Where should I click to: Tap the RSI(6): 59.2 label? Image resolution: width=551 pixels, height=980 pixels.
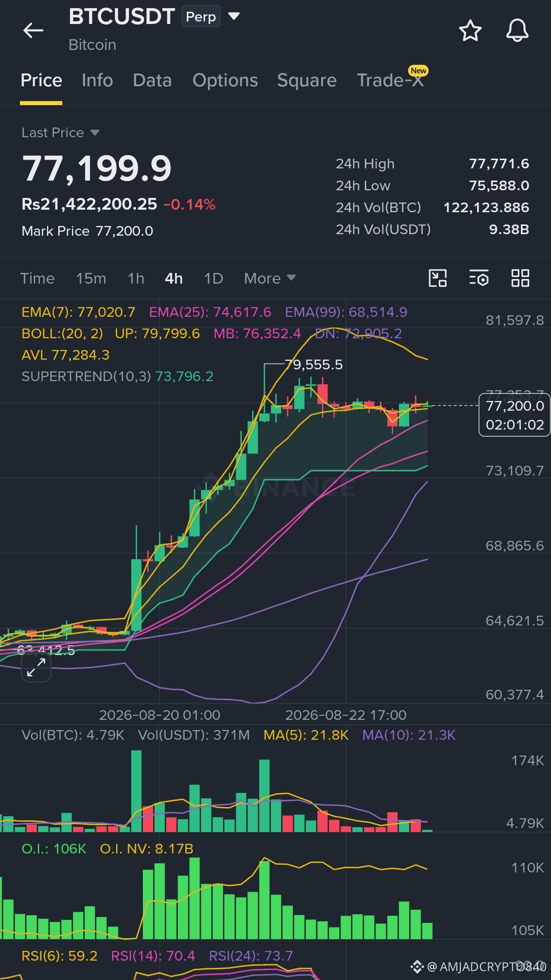(59, 956)
